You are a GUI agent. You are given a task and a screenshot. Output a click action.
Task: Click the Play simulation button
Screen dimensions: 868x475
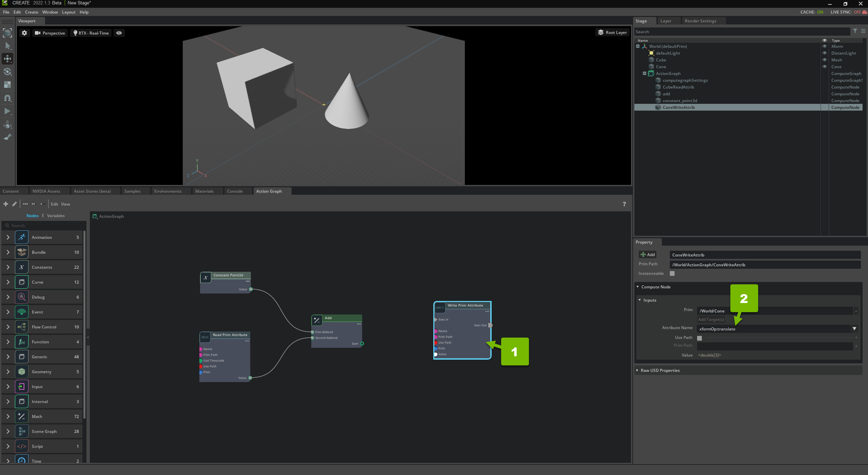click(x=7, y=111)
